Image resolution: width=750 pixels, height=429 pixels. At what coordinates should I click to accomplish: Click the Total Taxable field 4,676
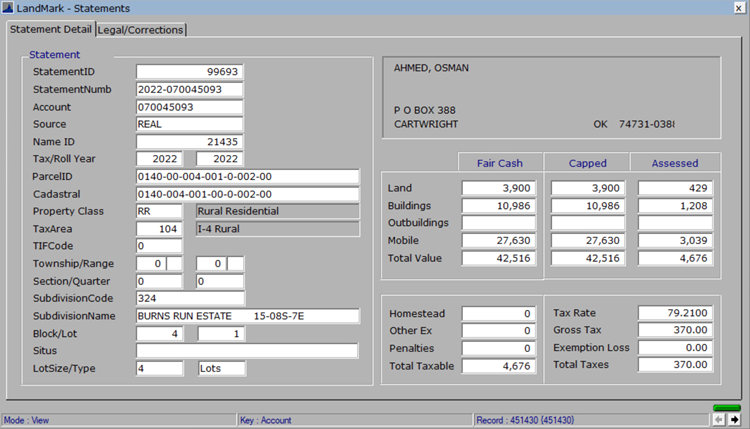point(498,366)
